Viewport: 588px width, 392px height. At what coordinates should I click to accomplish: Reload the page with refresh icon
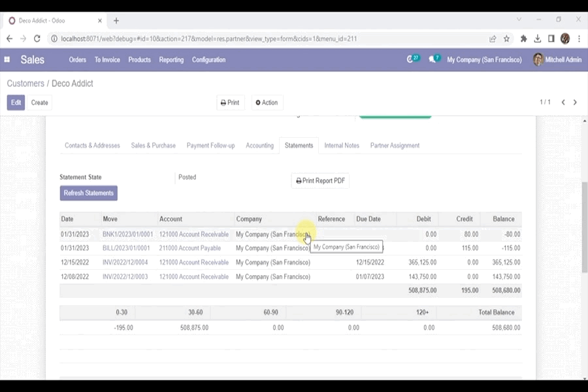point(37,39)
